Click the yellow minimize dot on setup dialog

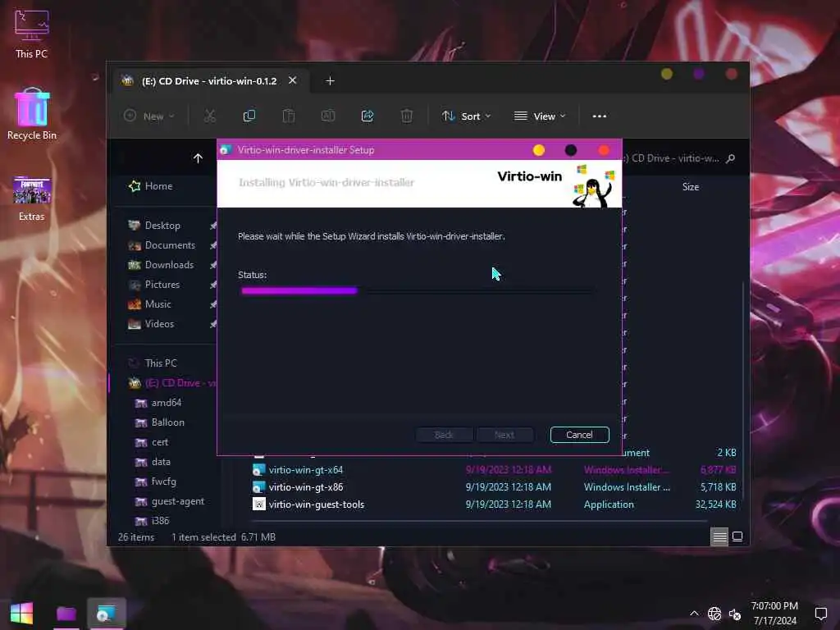click(539, 150)
